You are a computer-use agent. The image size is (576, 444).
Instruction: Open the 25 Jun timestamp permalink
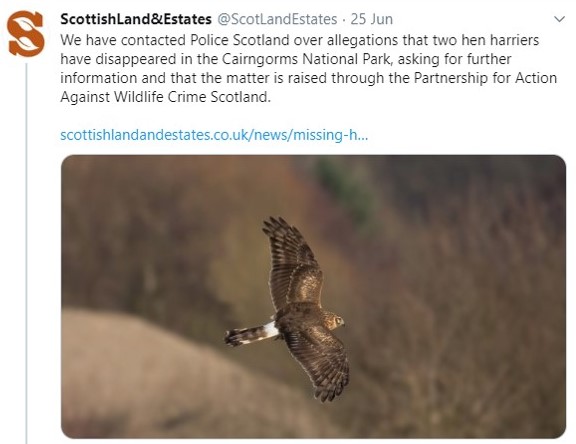(371, 19)
